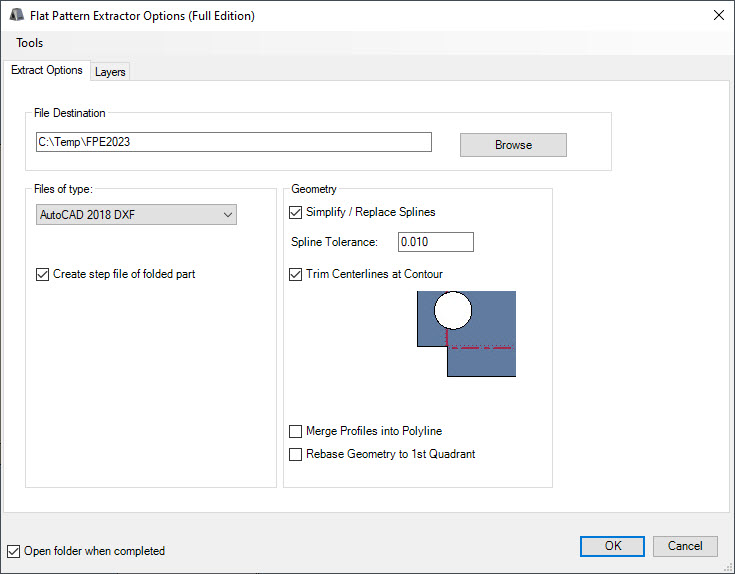Click the File Destination path field
The height and width of the screenshot is (574, 735).
tap(233, 142)
